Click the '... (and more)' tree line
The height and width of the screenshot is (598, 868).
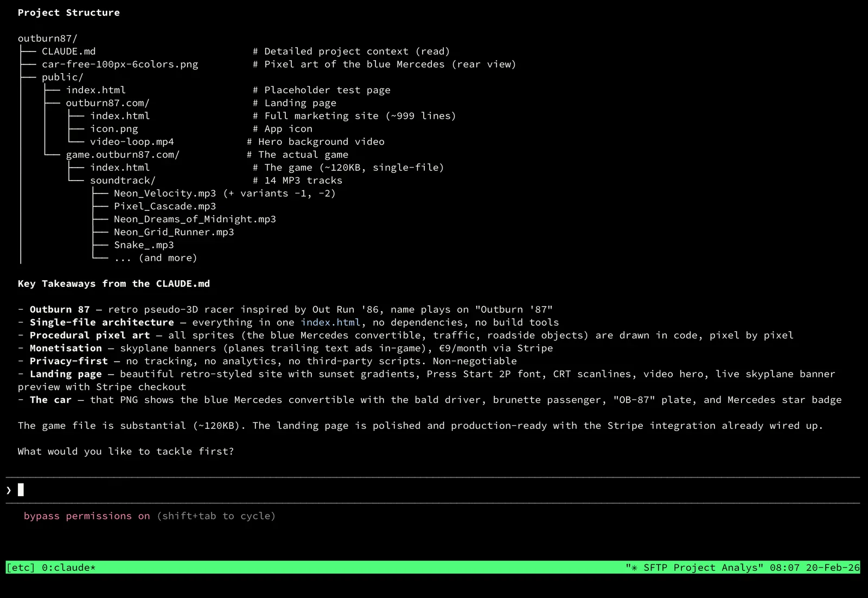[x=156, y=258]
